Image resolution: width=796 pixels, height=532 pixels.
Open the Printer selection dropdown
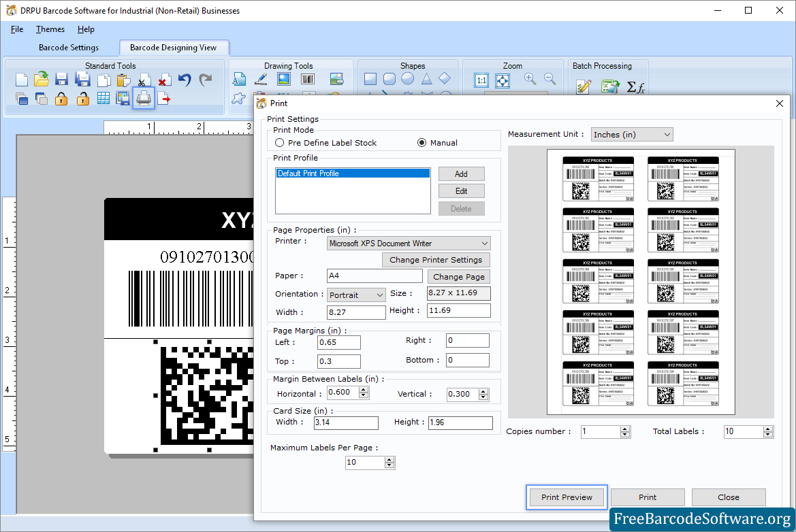click(409, 244)
